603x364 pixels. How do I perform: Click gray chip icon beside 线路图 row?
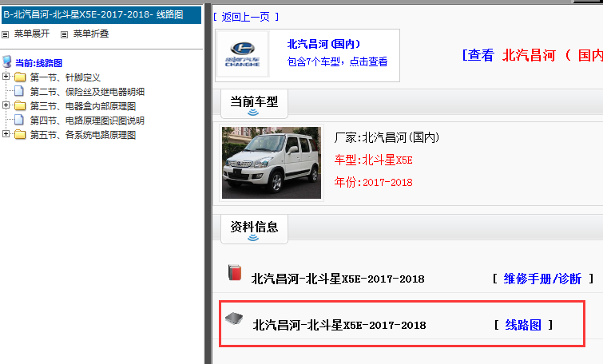click(234, 318)
